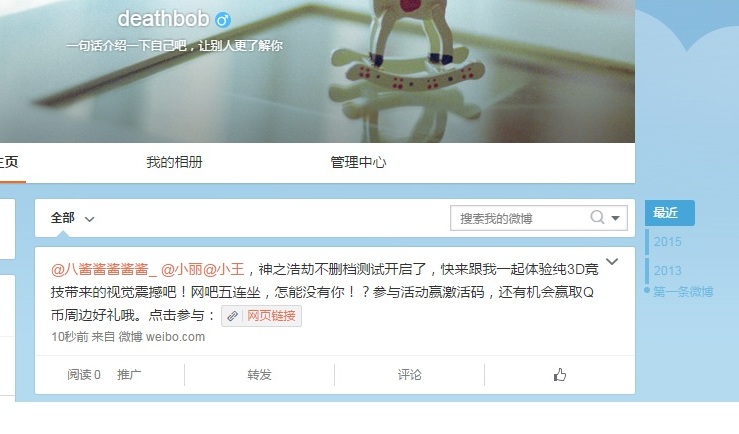Click 评论 to comment on post
739x434 pixels.
pyautogui.click(x=409, y=375)
